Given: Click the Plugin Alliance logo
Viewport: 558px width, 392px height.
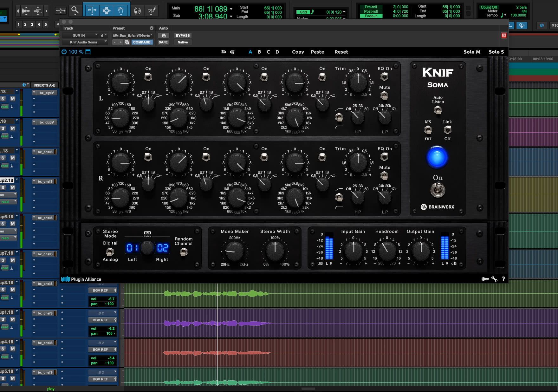Looking at the screenshot, I should coord(81,279).
